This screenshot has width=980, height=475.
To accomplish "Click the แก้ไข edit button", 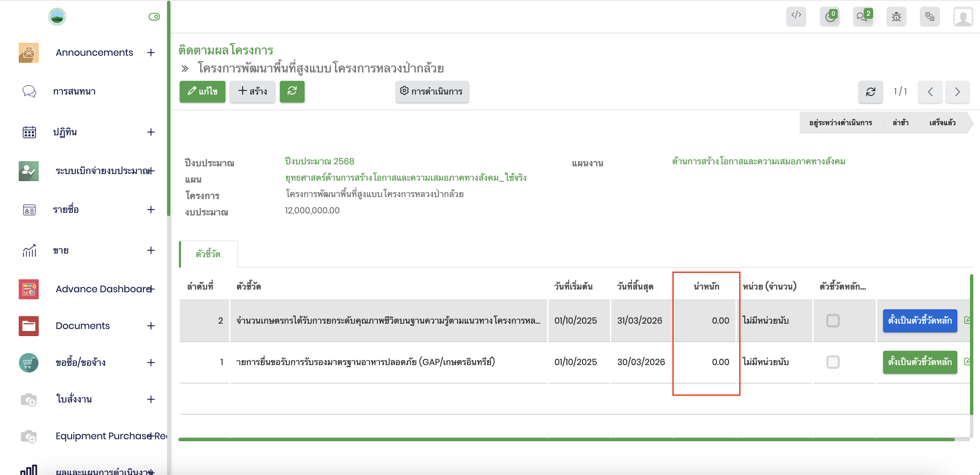I will (x=202, y=91).
